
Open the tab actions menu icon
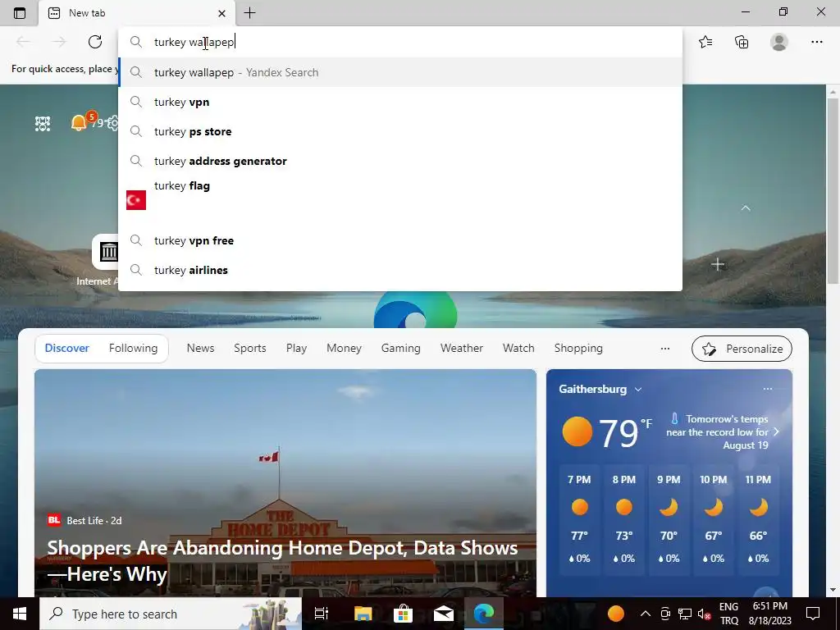click(x=20, y=13)
